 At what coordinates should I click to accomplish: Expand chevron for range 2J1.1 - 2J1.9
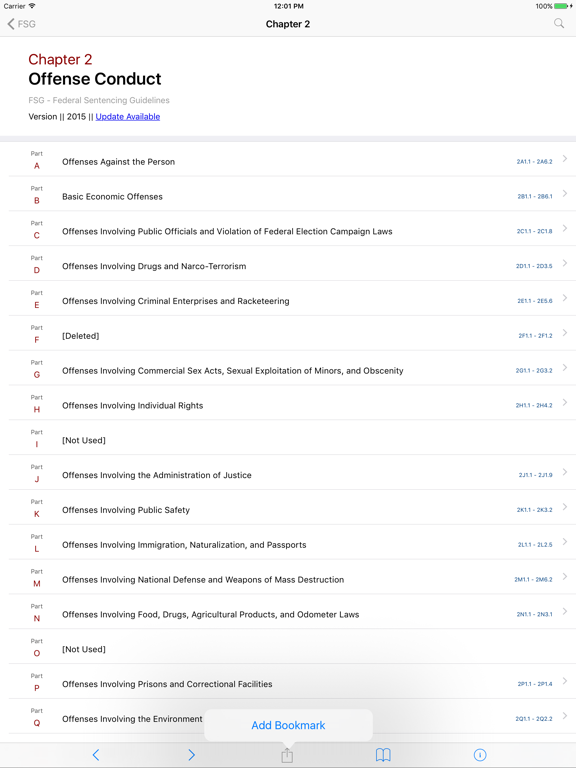tap(565, 471)
